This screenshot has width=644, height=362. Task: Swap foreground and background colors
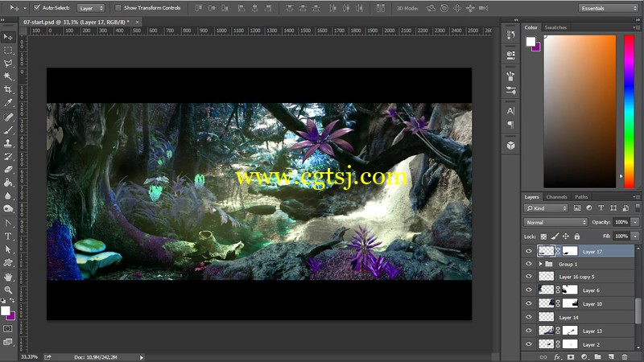(x=12, y=301)
